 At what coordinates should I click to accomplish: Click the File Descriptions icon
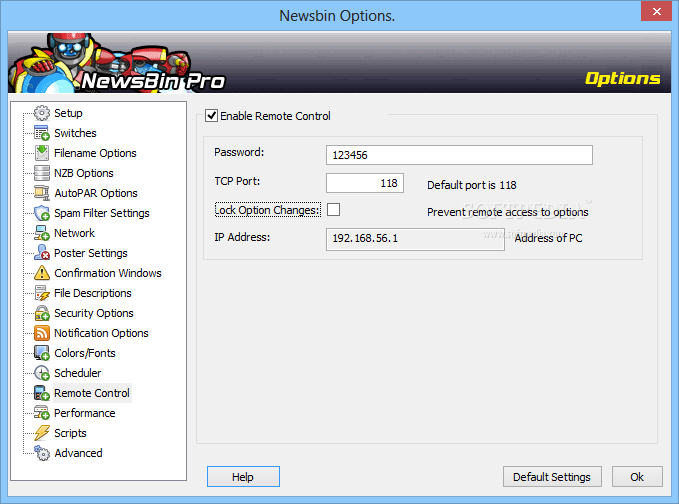coord(42,293)
